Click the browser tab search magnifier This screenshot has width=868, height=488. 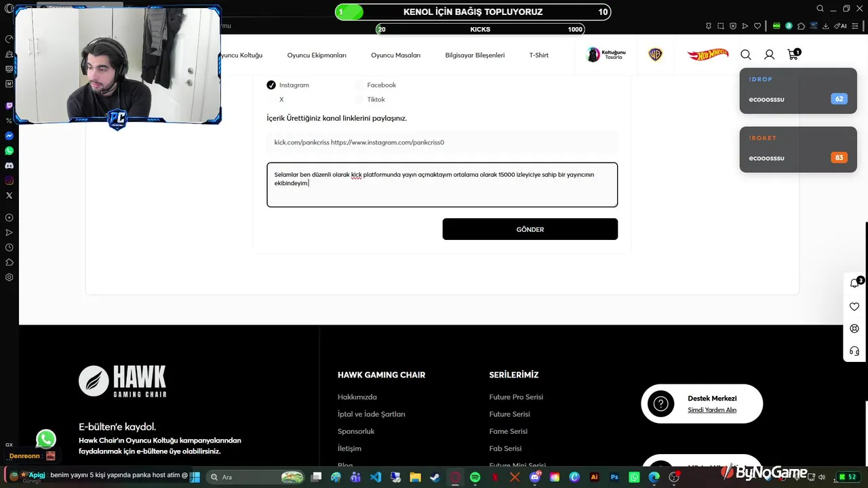tap(820, 9)
